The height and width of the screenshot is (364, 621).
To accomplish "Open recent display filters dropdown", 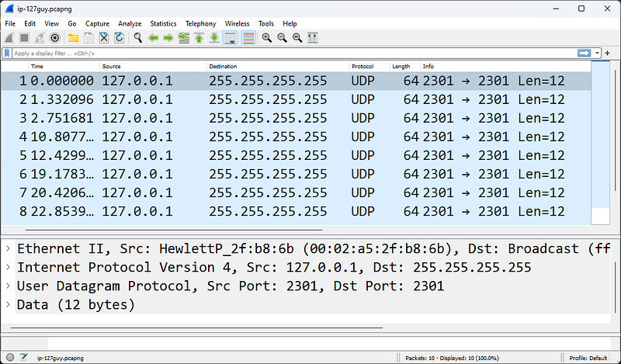I will (x=597, y=53).
